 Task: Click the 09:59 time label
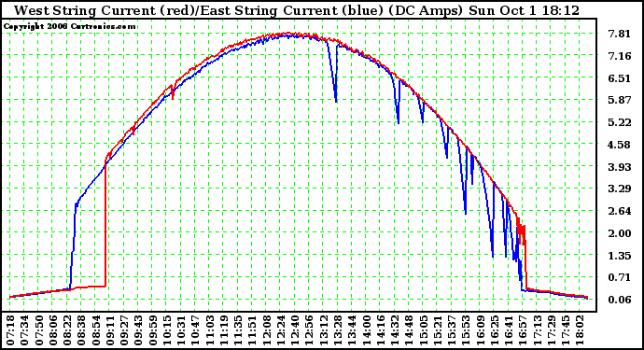[153, 330]
